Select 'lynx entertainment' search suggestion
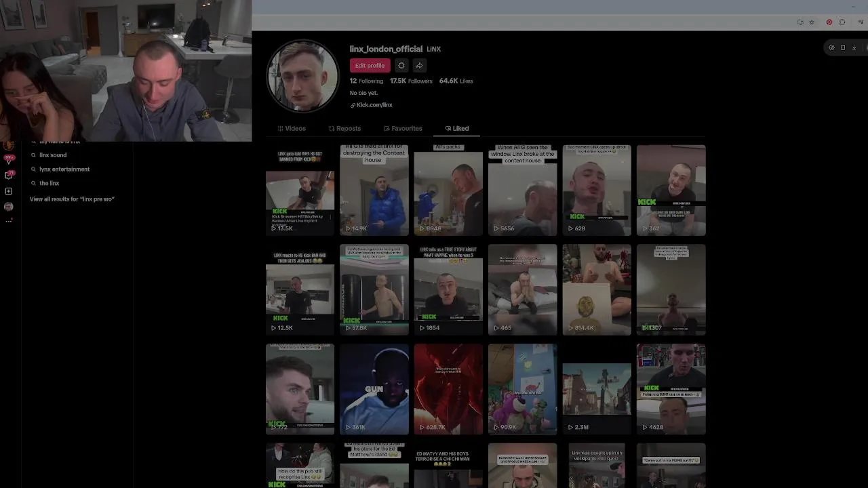Image resolution: width=868 pixels, height=488 pixels. point(64,169)
